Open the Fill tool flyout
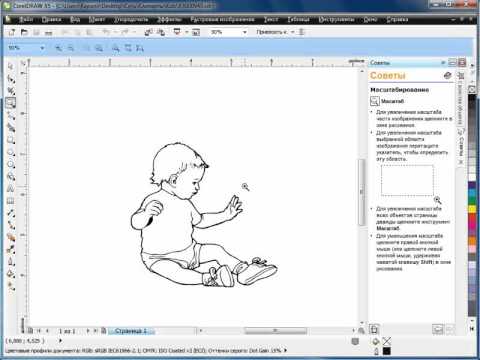Image resolution: width=480 pixels, height=360 pixels. tap(11, 274)
